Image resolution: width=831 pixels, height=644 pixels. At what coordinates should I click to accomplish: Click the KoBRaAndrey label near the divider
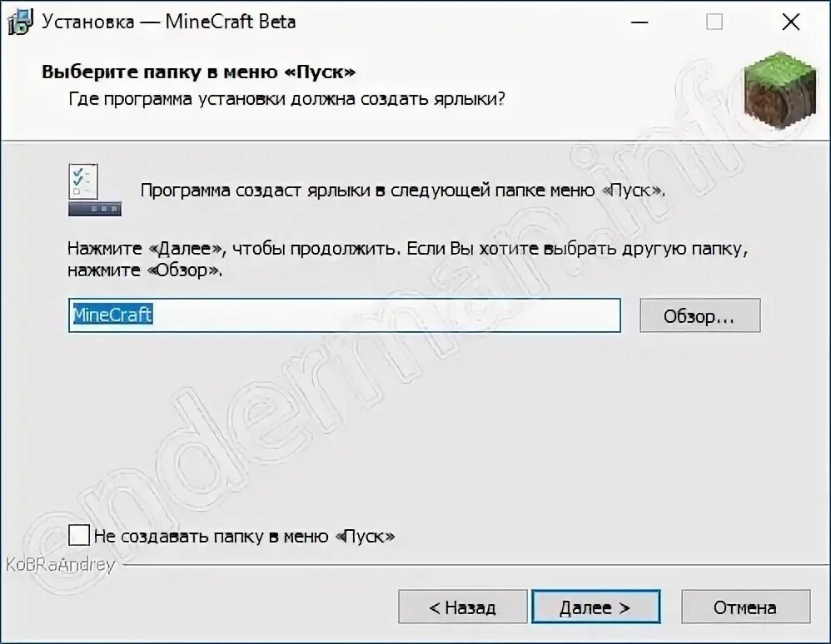click(61, 565)
